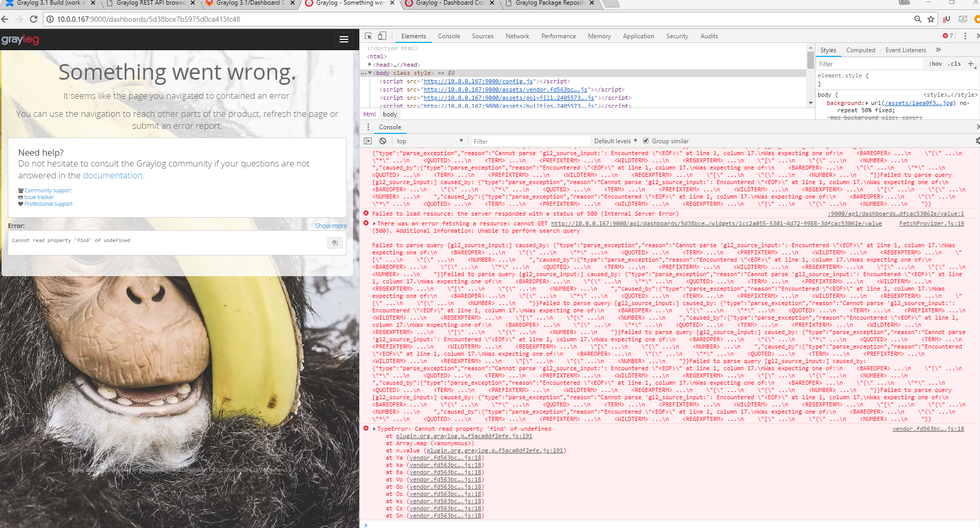This screenshot has width=980, height=528.
Task: Click the red error count indicator in DevTools
Action: click(948, 36)
